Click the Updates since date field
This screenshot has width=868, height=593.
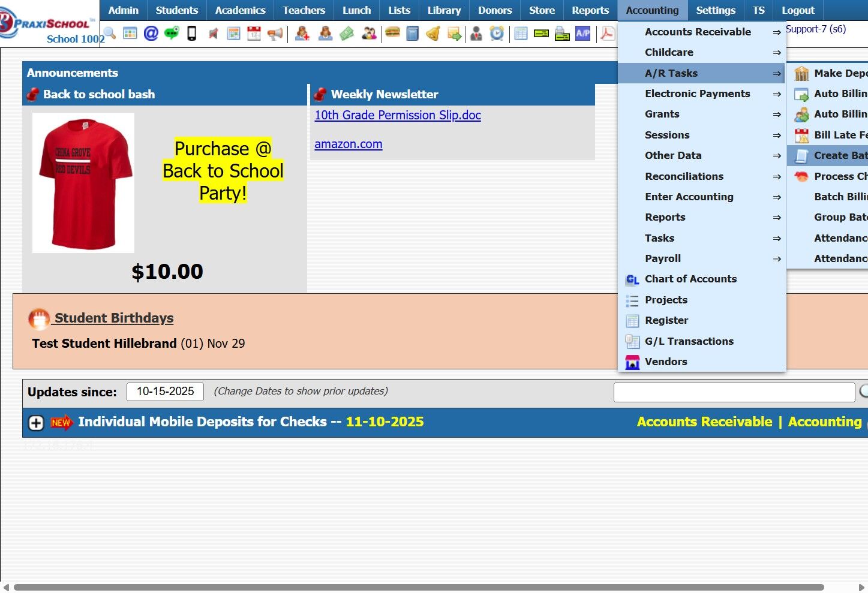165,392
